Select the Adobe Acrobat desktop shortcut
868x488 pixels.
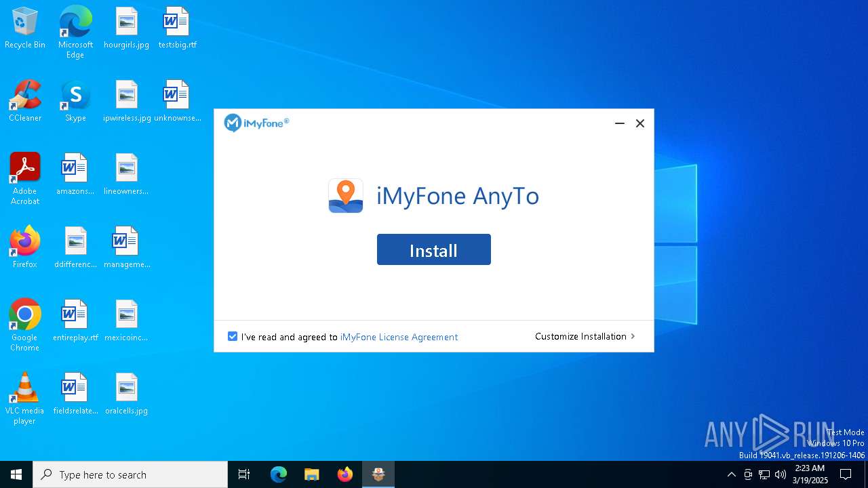[x=25, y=179]
